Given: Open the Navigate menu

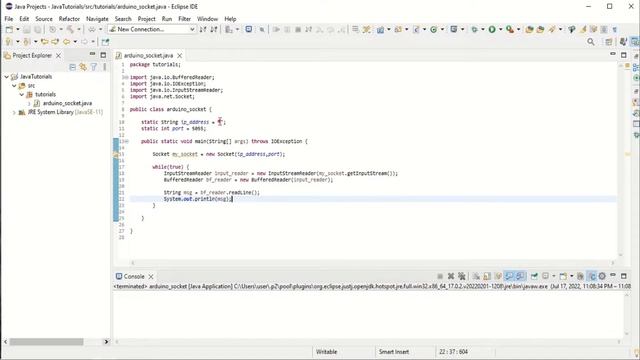Looking at the screenshot, I should 97,19.
